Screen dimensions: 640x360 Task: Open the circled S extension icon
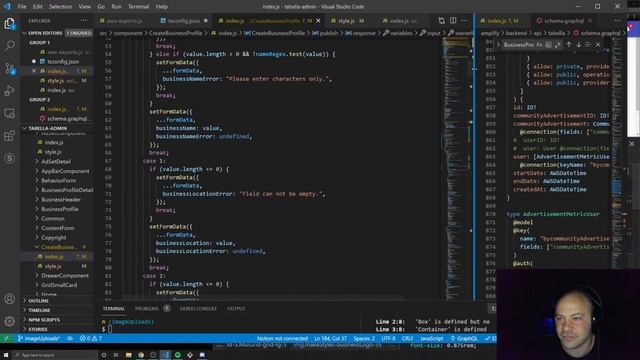coord(9,158)
